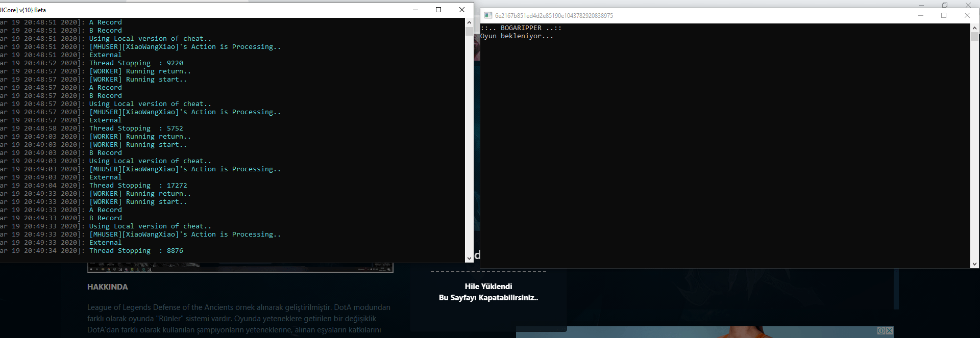980x338 pixels.
Task: Click the scrollbar thumb in Core Beta console
Action: click(x=469, y=31)
